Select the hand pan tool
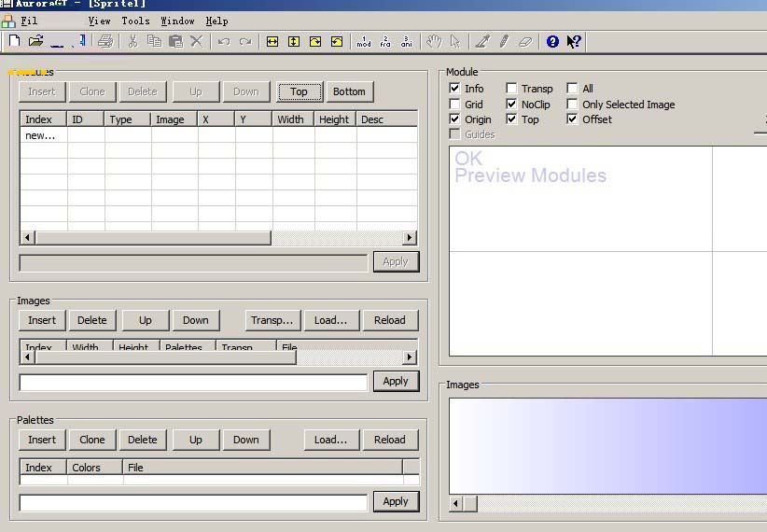 click(434, 41)
